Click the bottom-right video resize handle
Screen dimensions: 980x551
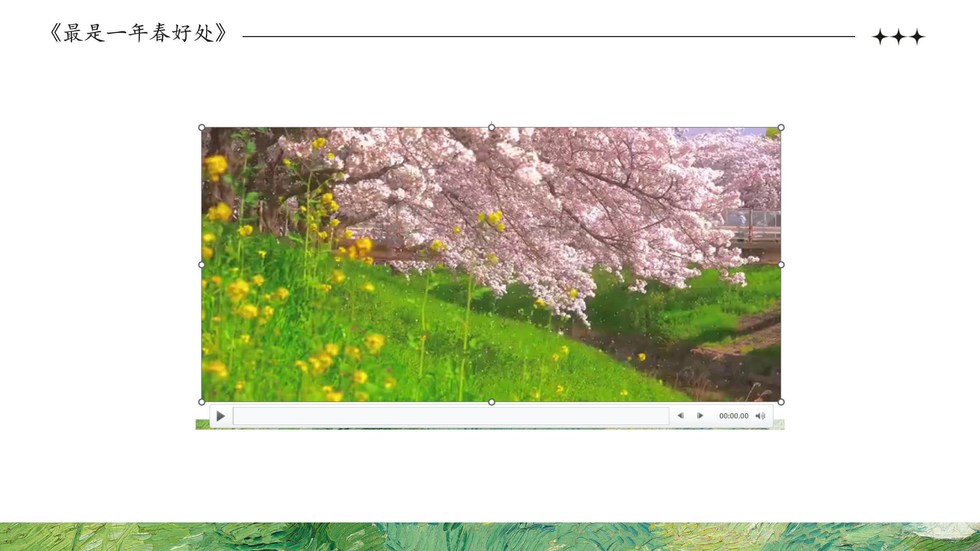[781, 402]
